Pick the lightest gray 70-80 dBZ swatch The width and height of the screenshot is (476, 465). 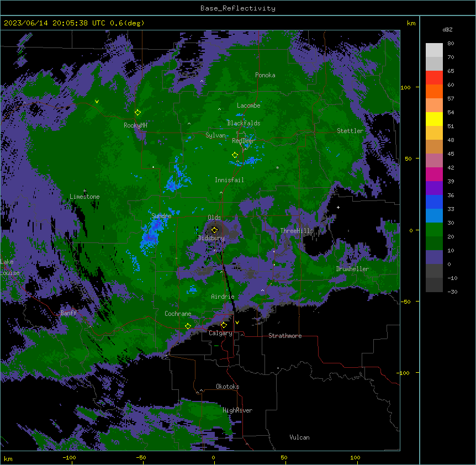[x=434, y=50]
